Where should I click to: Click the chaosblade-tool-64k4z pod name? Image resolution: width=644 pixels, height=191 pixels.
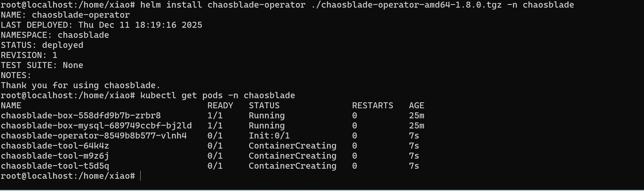click(55, 146)
